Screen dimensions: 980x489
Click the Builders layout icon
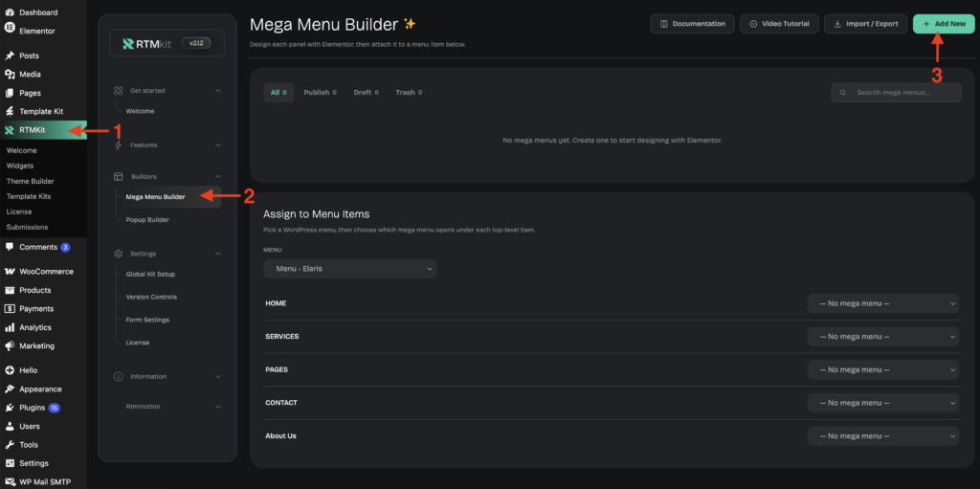118,177
